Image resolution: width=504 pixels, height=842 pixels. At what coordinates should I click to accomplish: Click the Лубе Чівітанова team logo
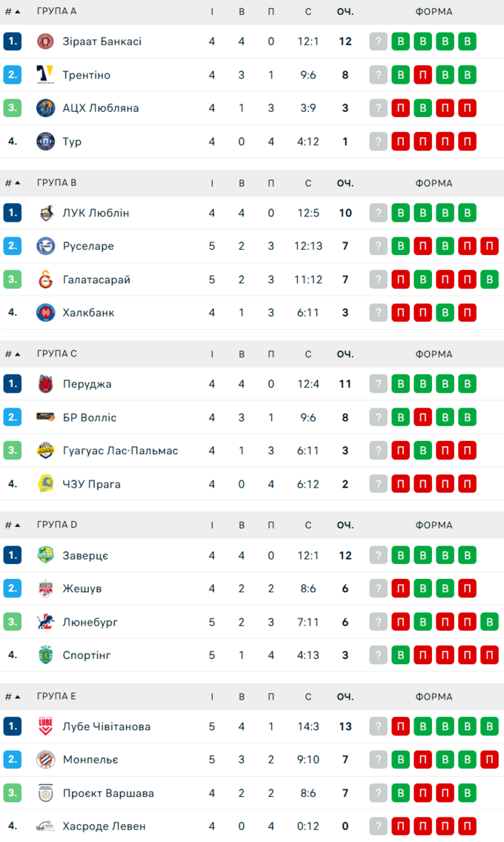tap(46, 726)
